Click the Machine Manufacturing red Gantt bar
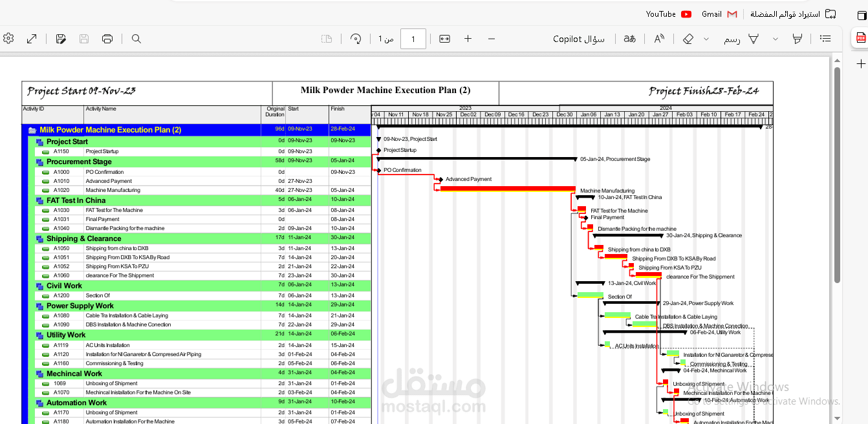The height and width of the screenshot is (424, 868). point(508,189)
